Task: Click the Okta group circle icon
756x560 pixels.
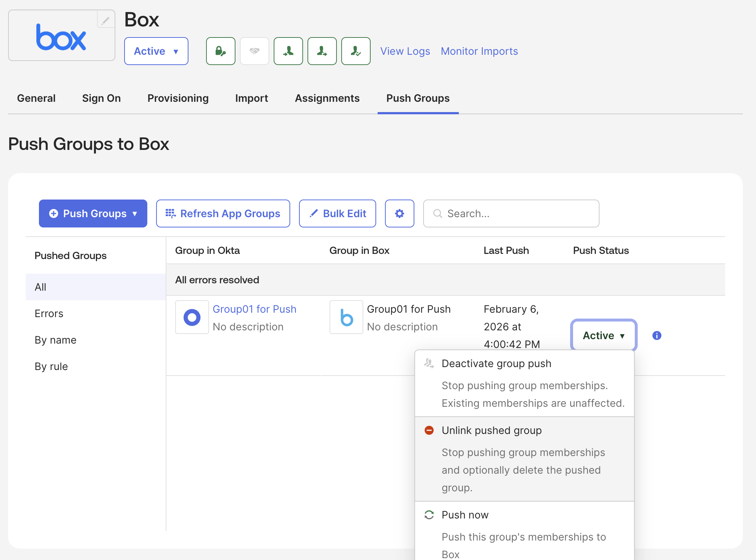Action: pyautogui.click(x=192, y=317)
